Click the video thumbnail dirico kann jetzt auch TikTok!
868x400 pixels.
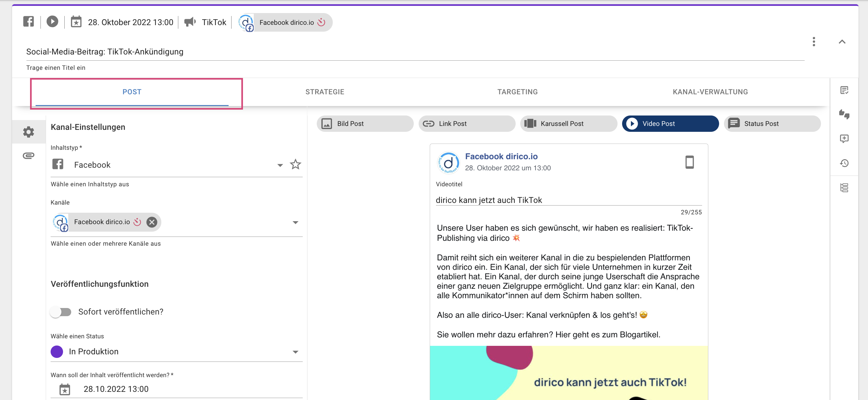click(x=569, y=373)
